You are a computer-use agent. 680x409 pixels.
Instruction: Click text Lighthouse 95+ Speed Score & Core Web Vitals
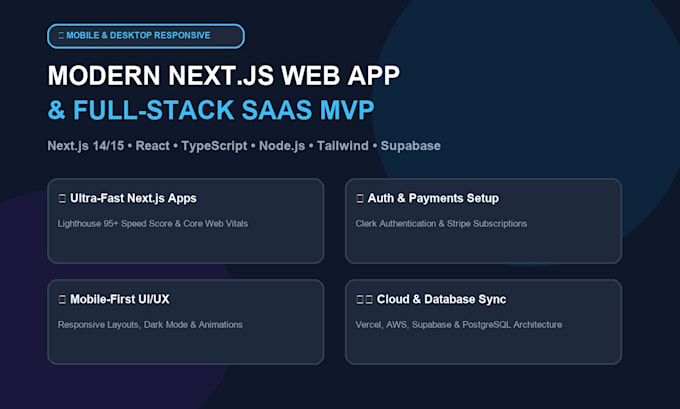point(153,224)
